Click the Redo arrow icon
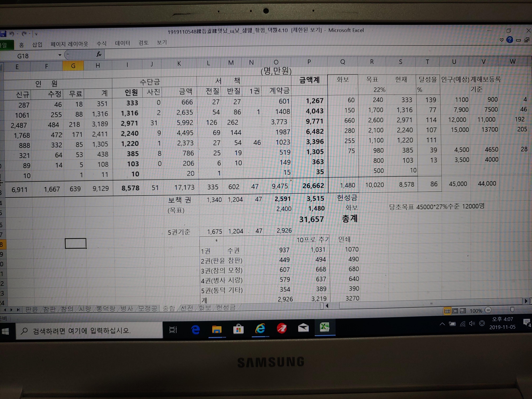 click(x=24, y=34)
